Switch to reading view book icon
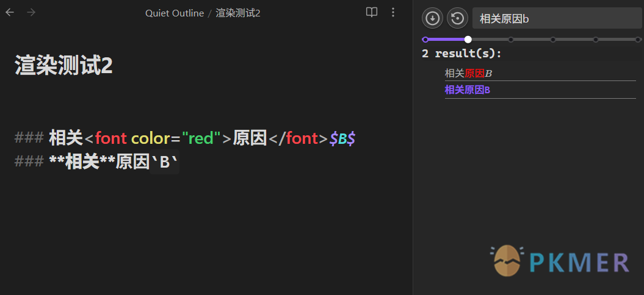644x295 pixels. [x=372, y=13]
